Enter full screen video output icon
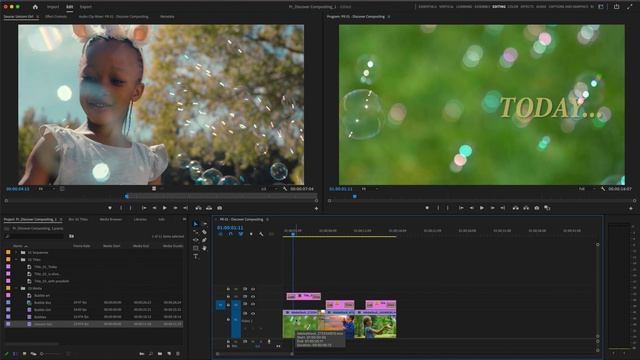Screen dimensions: 640x360 pyautogui.click(x=629, y=7)
